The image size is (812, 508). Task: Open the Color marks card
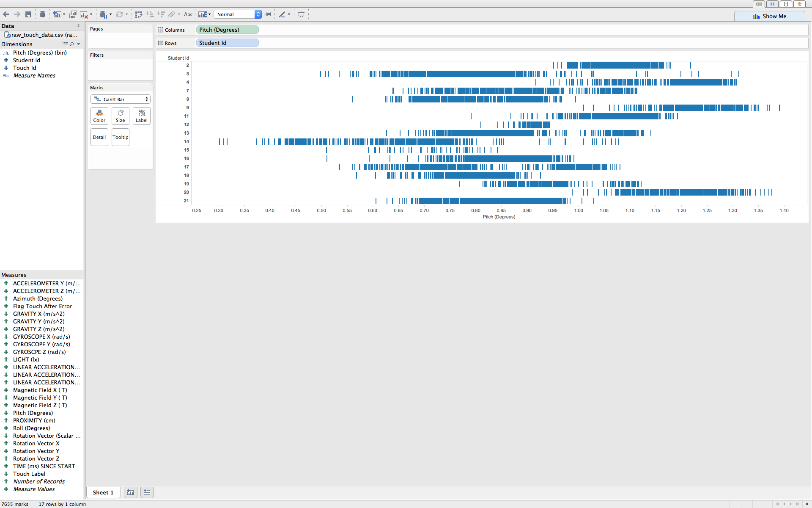pos(99,116)
